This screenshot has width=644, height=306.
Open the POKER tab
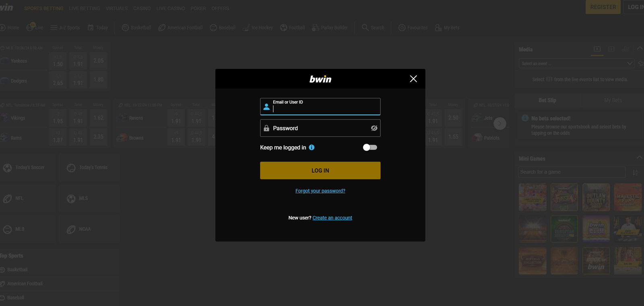tap(198, 8)
